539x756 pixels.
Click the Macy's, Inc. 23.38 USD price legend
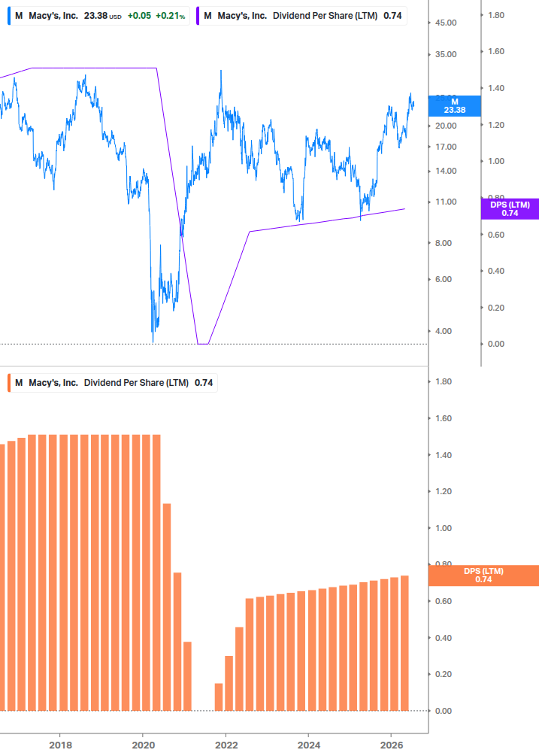(98, 16)
